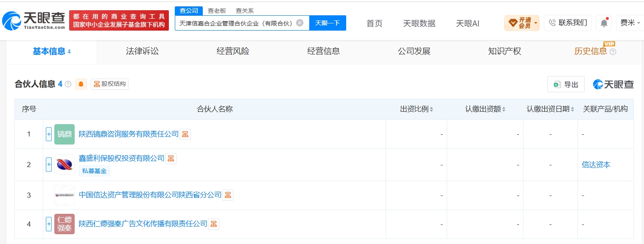
Task: Open the 中国信达 company logo thumbnail
Action: click(x=64, y=195)
